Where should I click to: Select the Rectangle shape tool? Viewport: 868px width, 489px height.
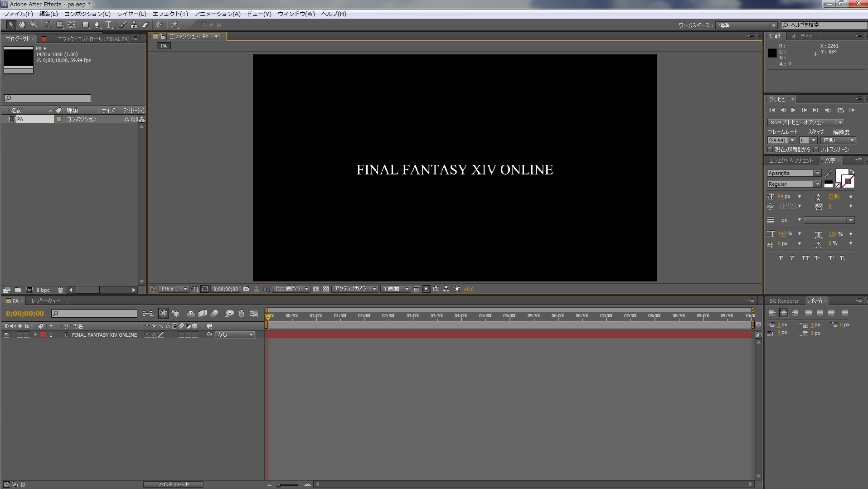[85, 25]
